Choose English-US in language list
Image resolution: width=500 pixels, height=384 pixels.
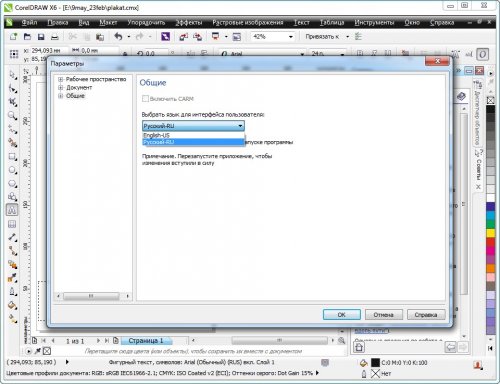(193, 135)
